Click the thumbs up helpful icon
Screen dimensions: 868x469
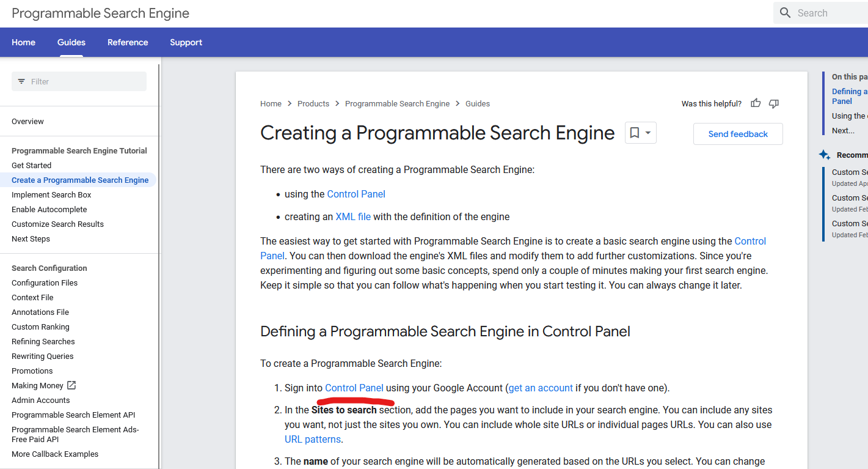pos(756,103)
